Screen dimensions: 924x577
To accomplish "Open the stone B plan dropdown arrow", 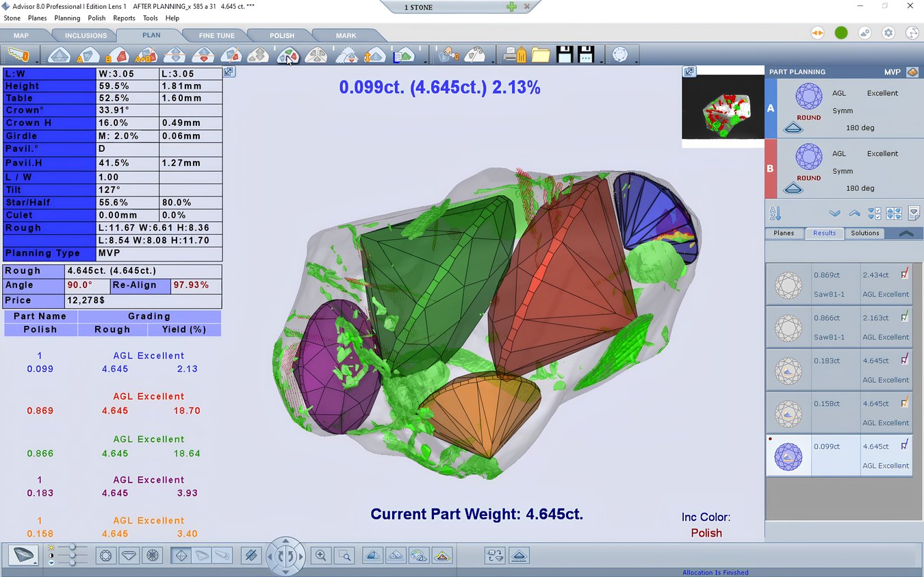I will coord(793,188).
